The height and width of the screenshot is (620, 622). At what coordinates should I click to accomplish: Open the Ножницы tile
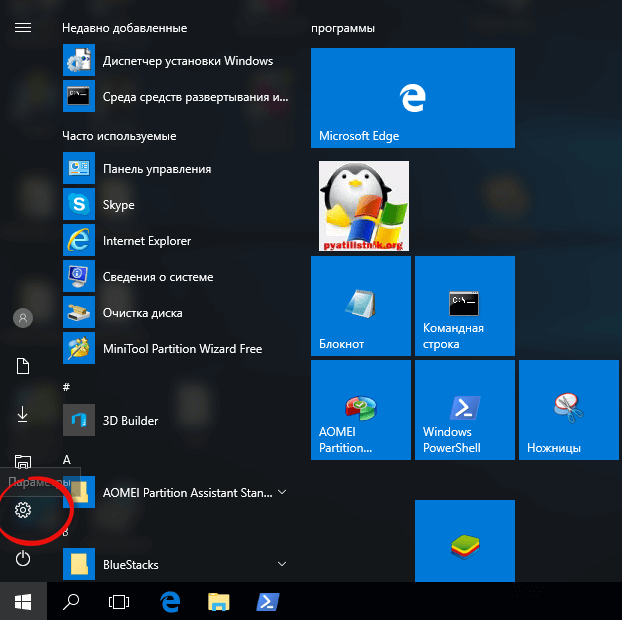pos(568,410)
